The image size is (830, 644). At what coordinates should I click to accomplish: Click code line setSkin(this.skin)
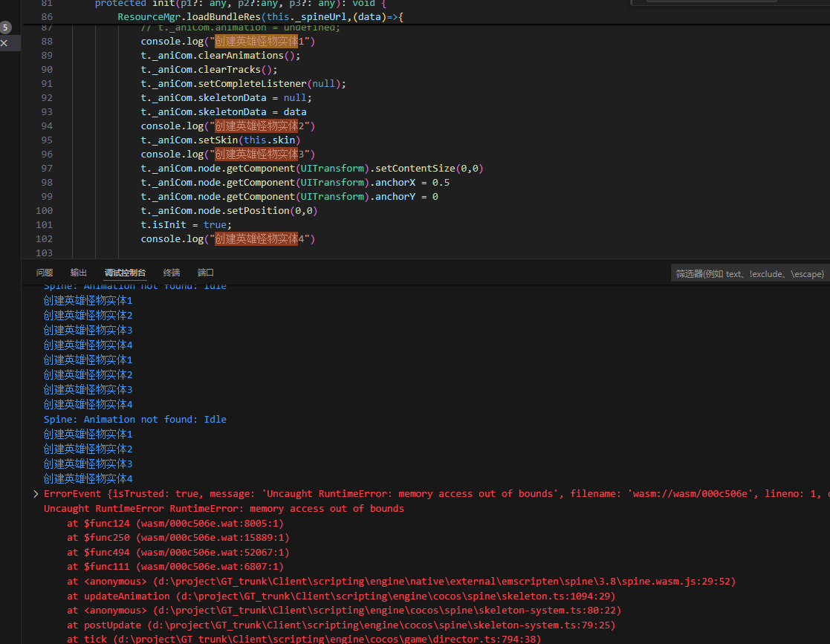coord(220,140)
